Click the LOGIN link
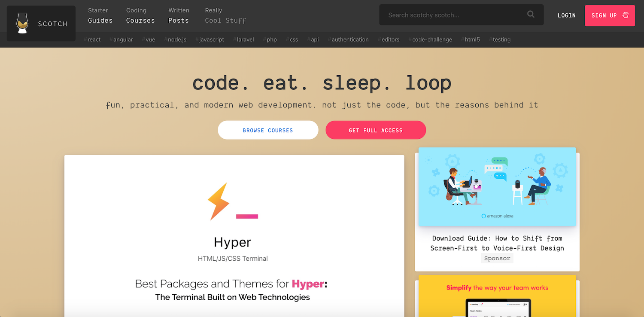This screenshot has width=644, height=317. click(567, 15)
